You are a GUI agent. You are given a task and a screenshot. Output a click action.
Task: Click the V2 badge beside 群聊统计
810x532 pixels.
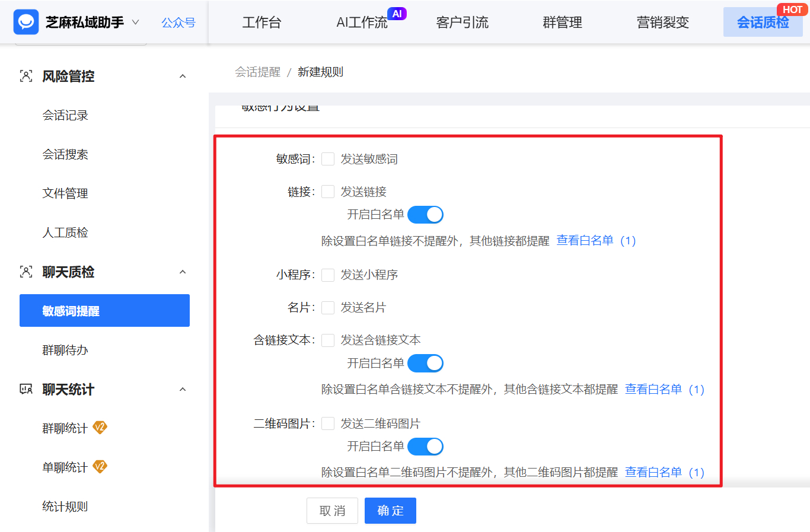(100, 428)
